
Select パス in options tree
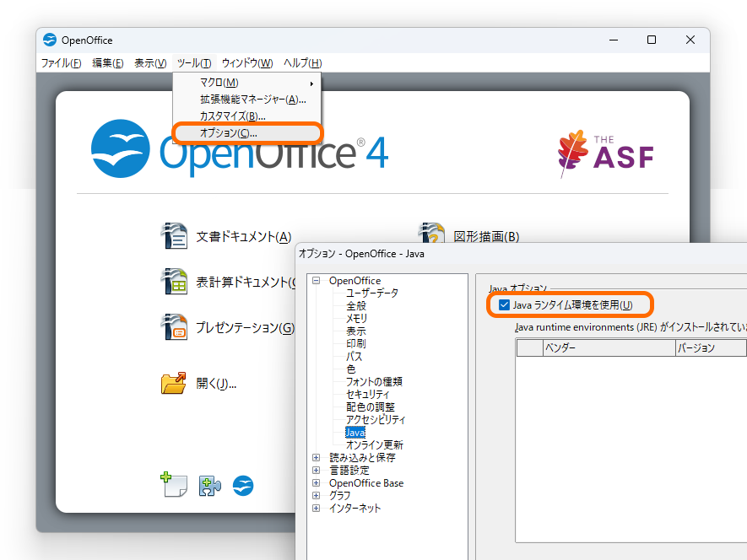[354, 356]
